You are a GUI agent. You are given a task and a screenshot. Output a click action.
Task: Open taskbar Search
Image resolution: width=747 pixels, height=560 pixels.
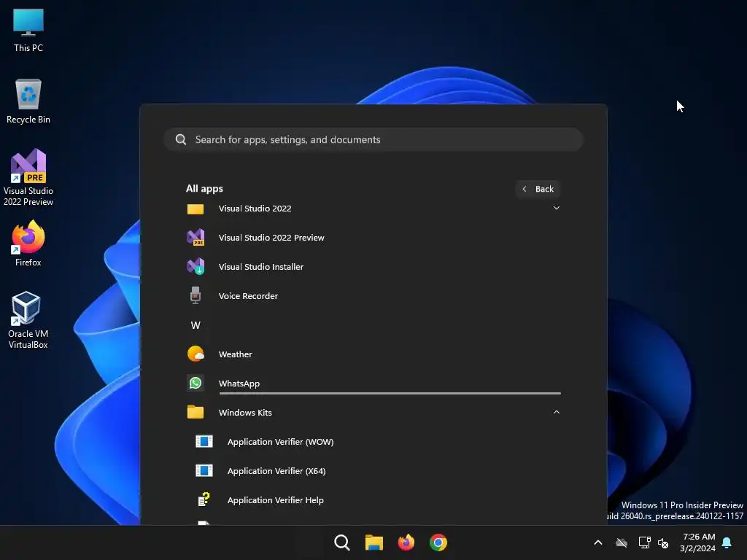[x=342, y=542]
